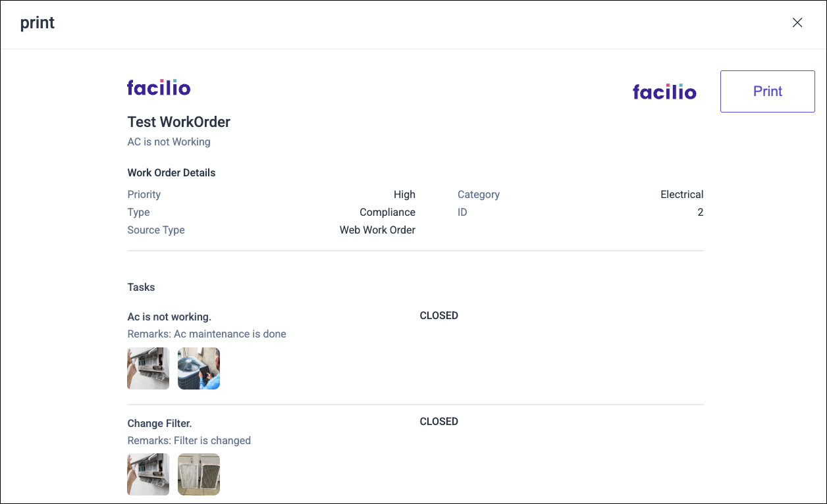Image resolution: width=827 pixels, height=504 pixels.
Task: Click the ID field label
Action: point(462,213)
